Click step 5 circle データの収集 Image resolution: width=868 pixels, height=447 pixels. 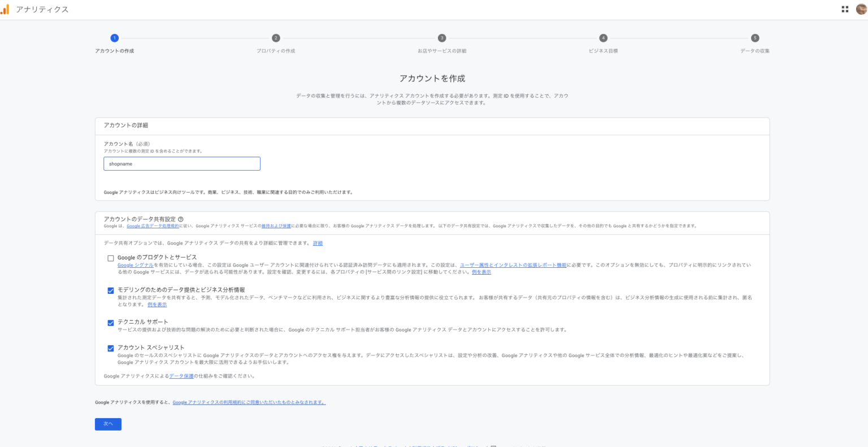click(x=755, y=38)
